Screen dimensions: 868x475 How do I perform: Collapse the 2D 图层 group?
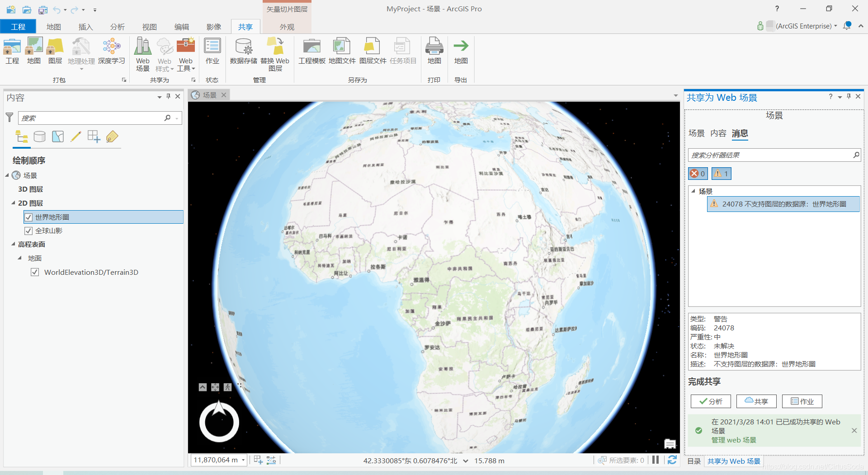[13, 203]
